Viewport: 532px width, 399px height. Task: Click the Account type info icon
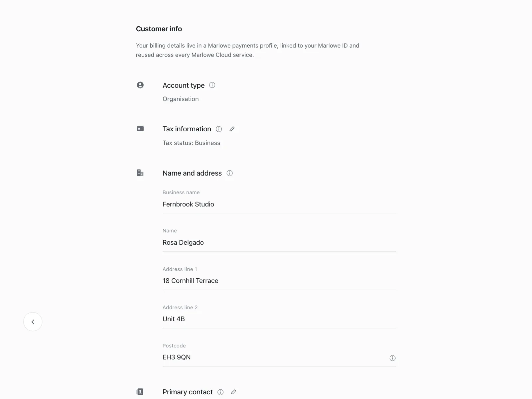pyautogui.click(x=212, y=85)
